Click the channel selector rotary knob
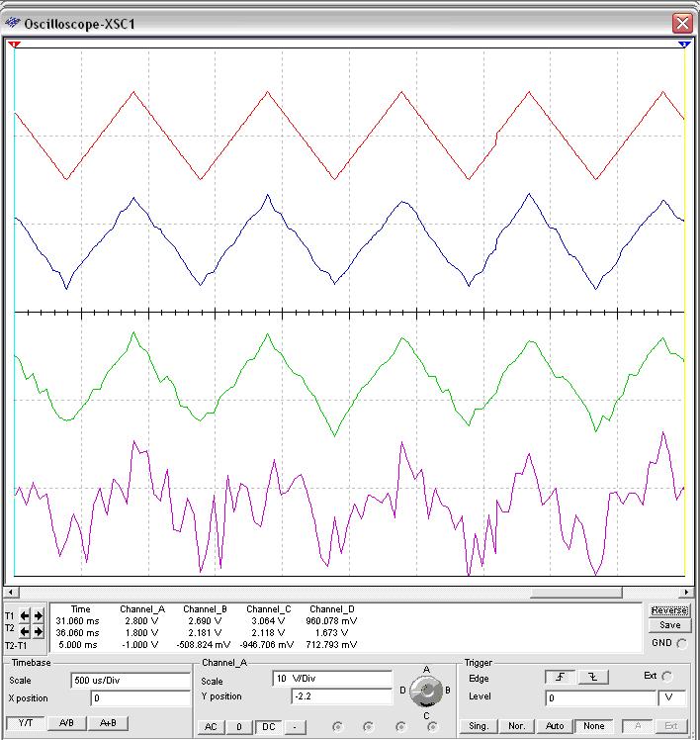The height and width of the screenshot is (740, 700). [427, 691]
